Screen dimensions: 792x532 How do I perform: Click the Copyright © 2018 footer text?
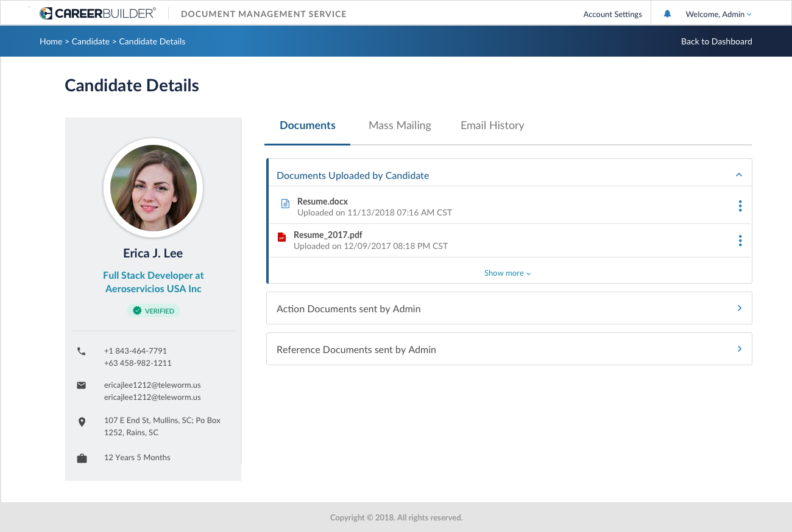coord(397,517)
